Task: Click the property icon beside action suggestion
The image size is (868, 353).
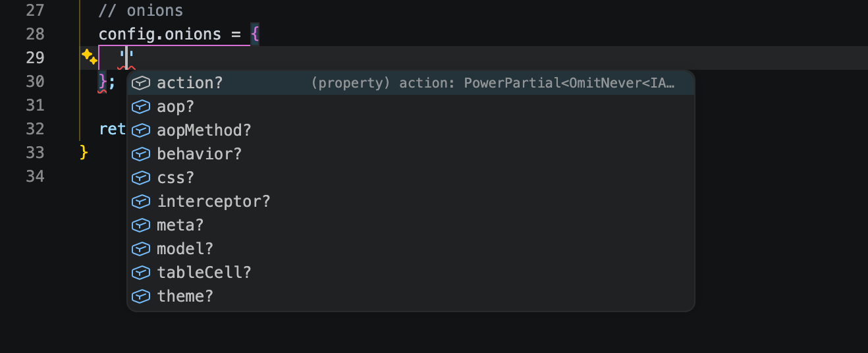Action: click(140, 83)
